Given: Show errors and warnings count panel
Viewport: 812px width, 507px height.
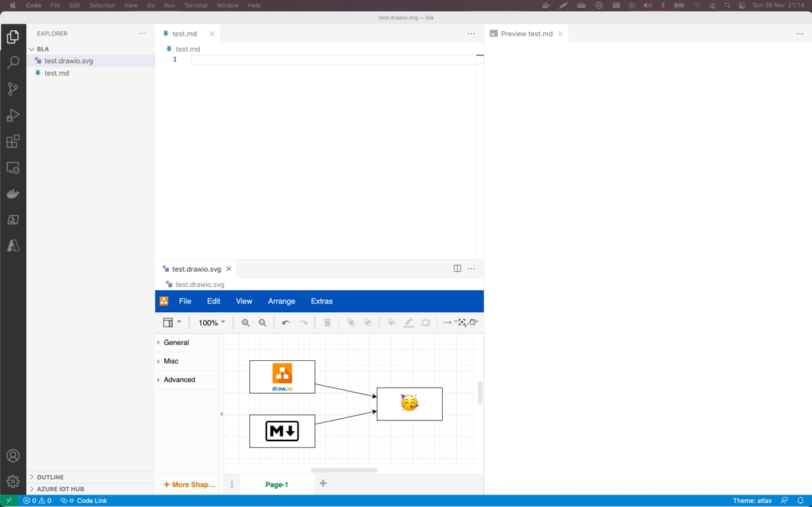Looking at the screenshot, I should (x=37, y=501).
